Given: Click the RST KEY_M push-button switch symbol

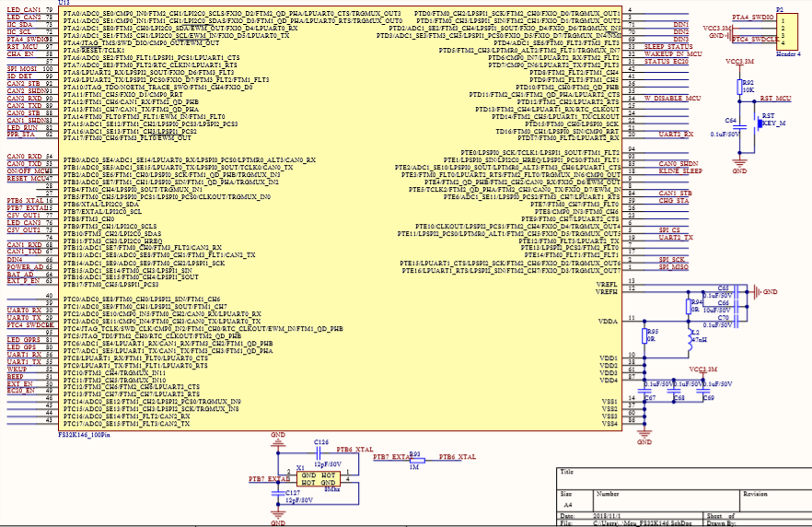Looking at the screenshot, I should pos(760,123).
